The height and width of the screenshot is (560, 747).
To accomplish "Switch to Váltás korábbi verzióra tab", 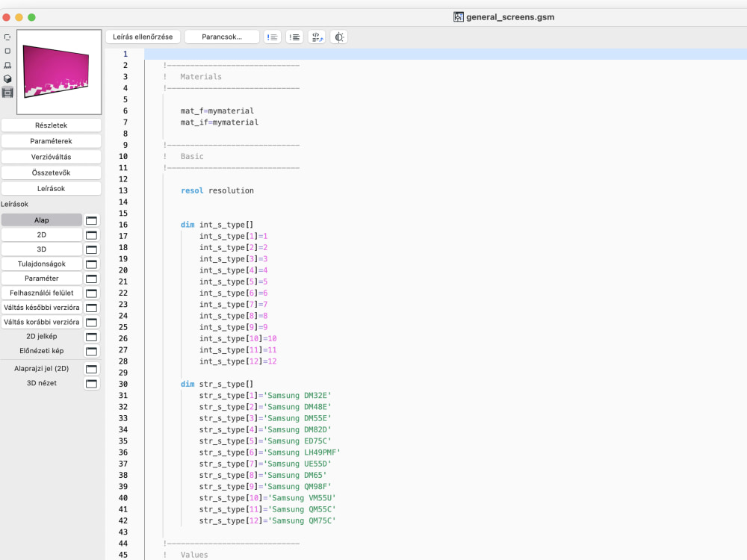I will point(41,322).
